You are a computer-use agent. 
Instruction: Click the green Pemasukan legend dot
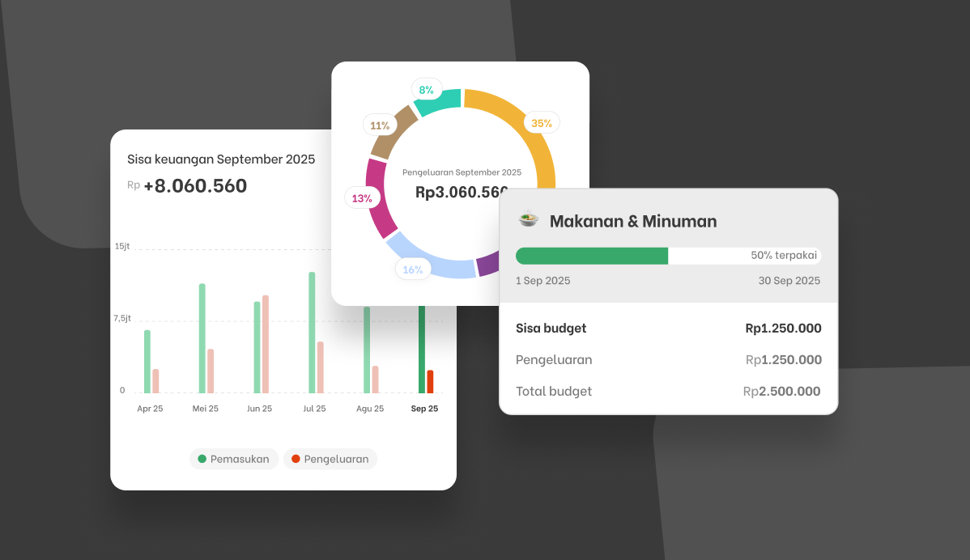click(x=202, y=459)
